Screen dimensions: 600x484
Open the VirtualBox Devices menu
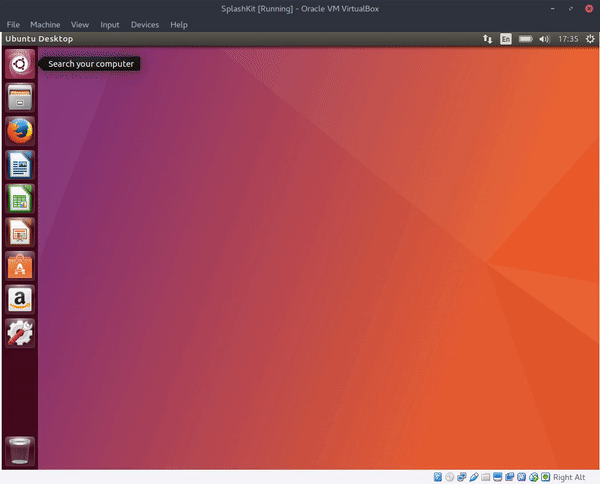(145, 24)
